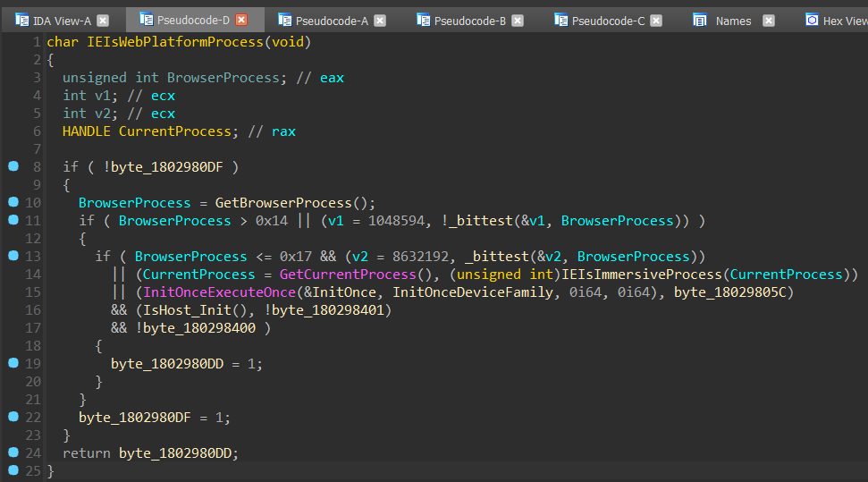Close the Pseudocode-B tab
Image resolution: width=868 pixels, height=482 pixels.
[x=518, y=21]
